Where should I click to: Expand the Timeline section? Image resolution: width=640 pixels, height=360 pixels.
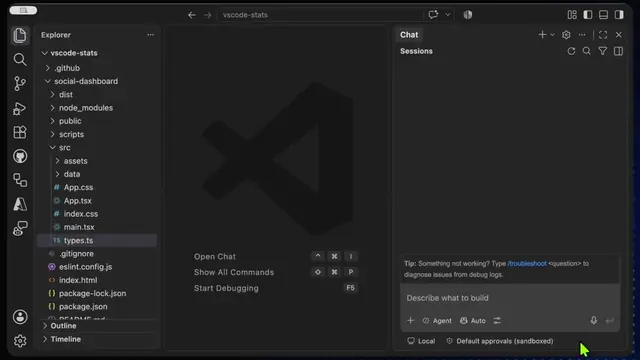coord(61,339)
